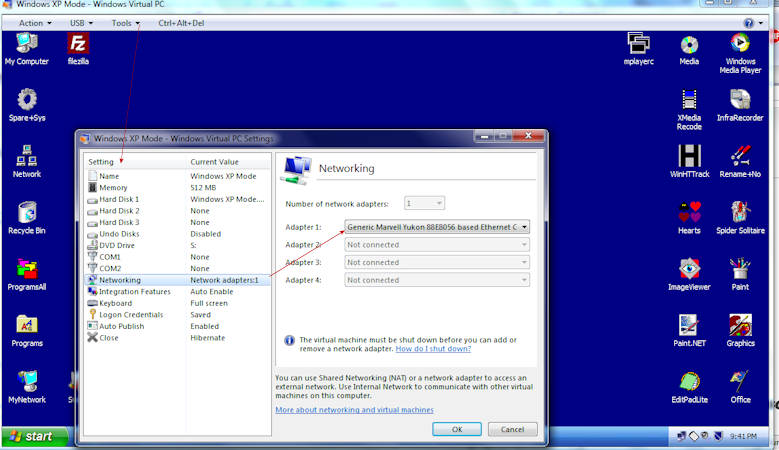Launch the Spider Solitaire icon
This screenshot has width=779, height=450.
click(x=740, y=218)
